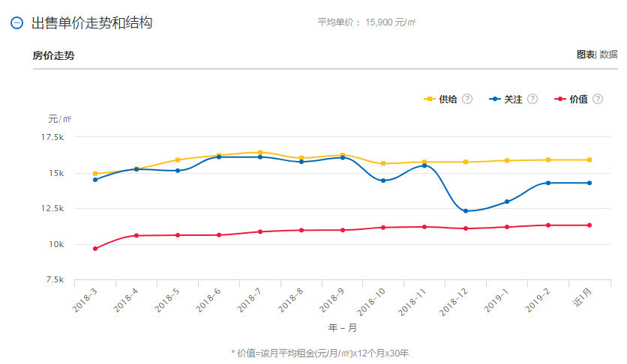The image size is (627, 364).
Task: Click the 房价走势 heading
Action: click(x=53, y=55)
